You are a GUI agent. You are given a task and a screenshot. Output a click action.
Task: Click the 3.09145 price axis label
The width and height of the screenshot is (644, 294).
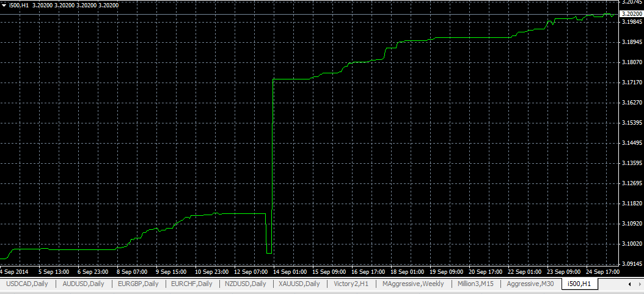coord(632,264)
